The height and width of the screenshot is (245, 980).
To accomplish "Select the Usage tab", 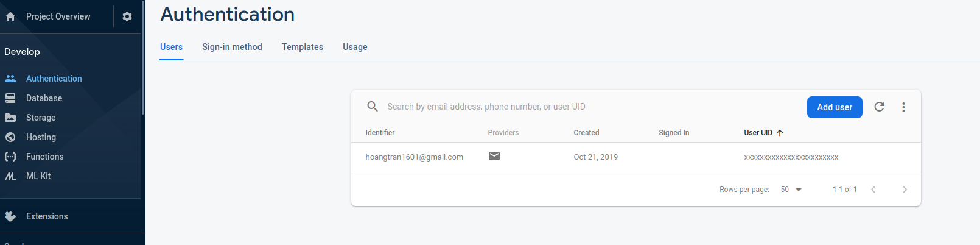I will point(355,47).
